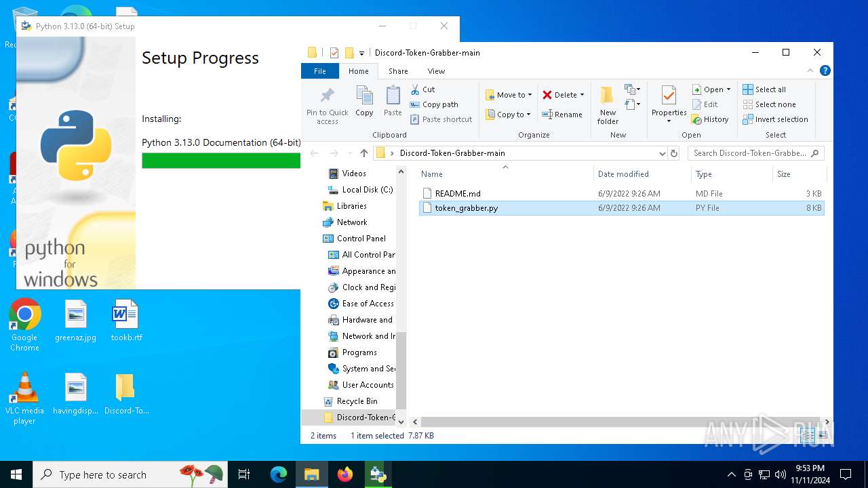Switch to the Share ribbon tab
This screenshot has width=868, height=488.
click(x=398, y=71)
